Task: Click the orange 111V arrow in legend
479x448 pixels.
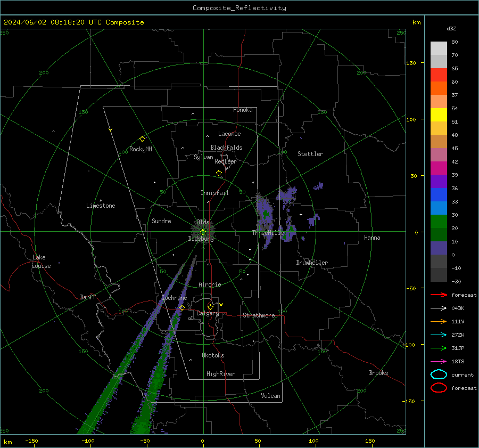Action: click(x=439, y=321)
